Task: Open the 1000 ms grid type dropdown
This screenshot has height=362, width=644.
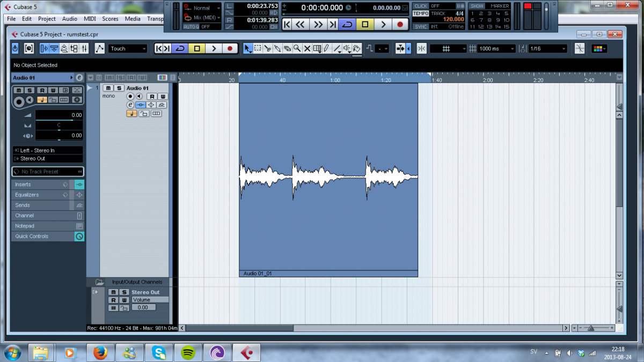Action: coord(496,48)
